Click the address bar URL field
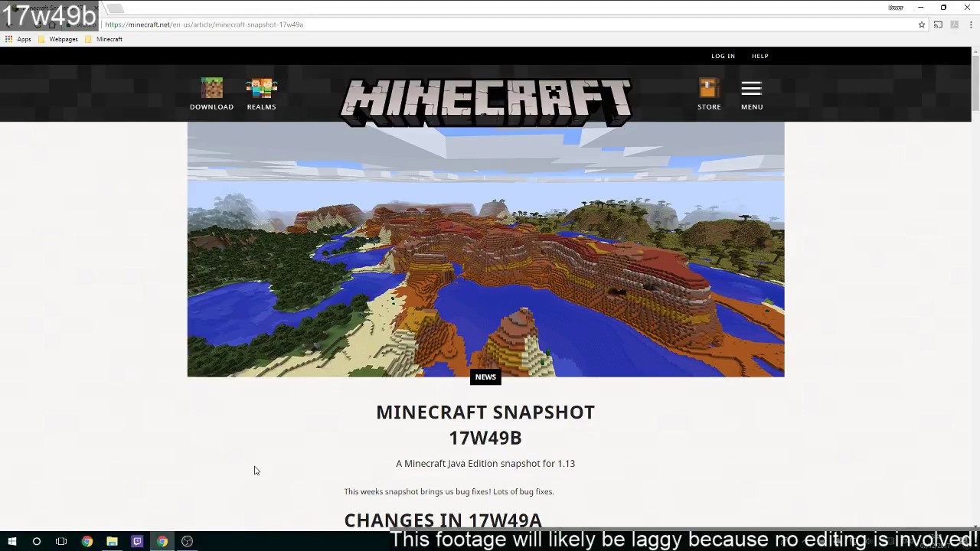The width and height of the screenshot is (980, 551). (x=505, y=24)
